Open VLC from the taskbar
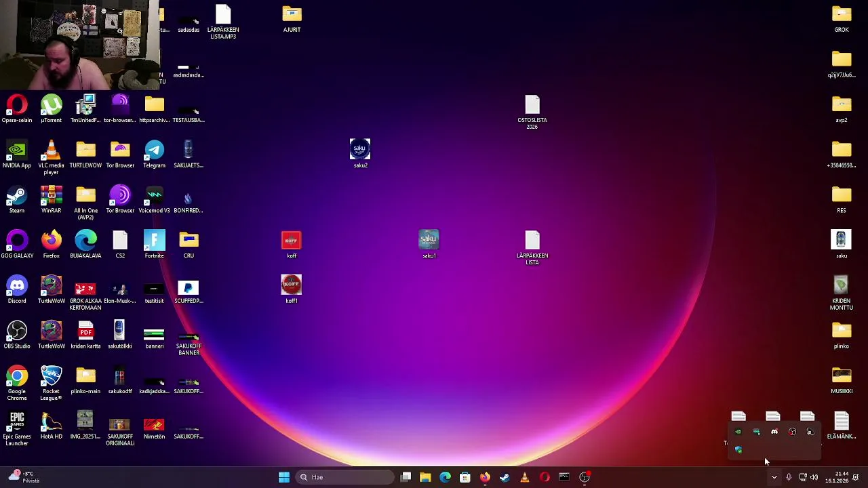Screen dimensions: 868x488 pyautogui.click(x=524, y=477)
